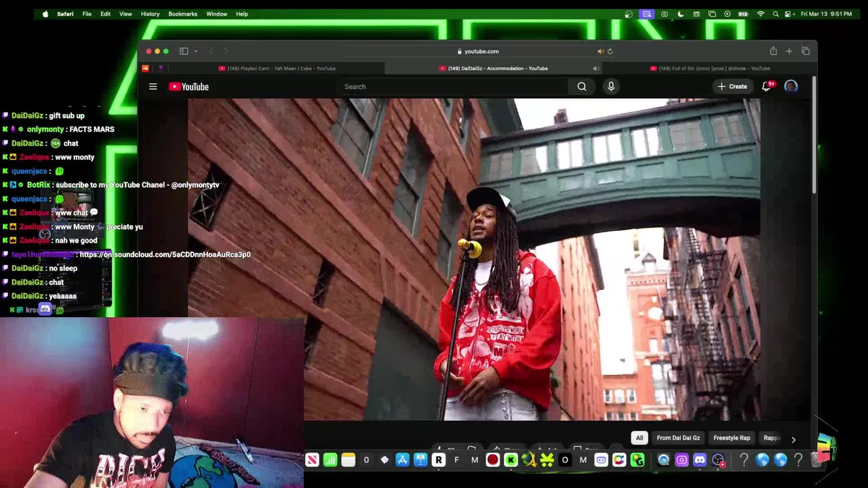Open Trash in the Dock
The height and width of the screenshot is (488, 868).
click(x=816, y=460)
